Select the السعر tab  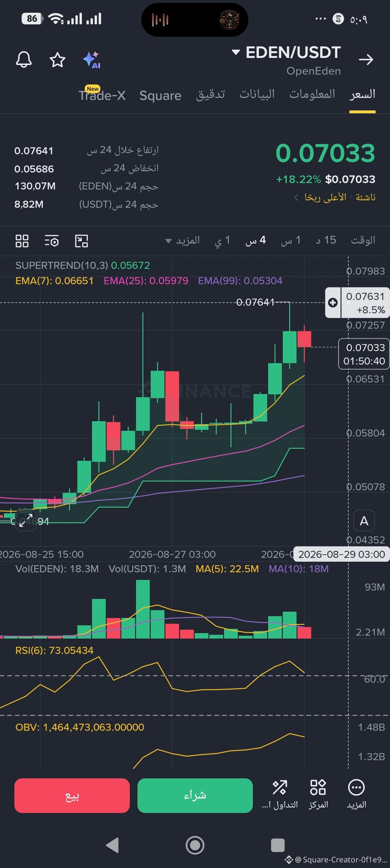tap(363, 95)
